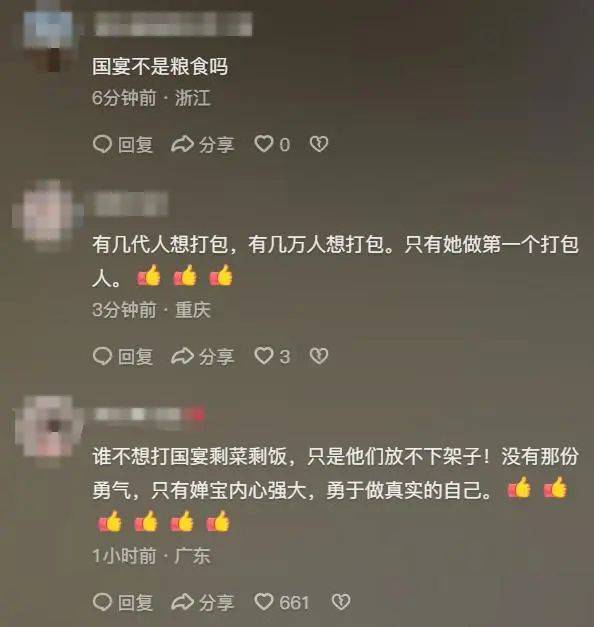Like the Guangdong comment with 661 likes
The image size is (594, 627).
click(282, 602)
